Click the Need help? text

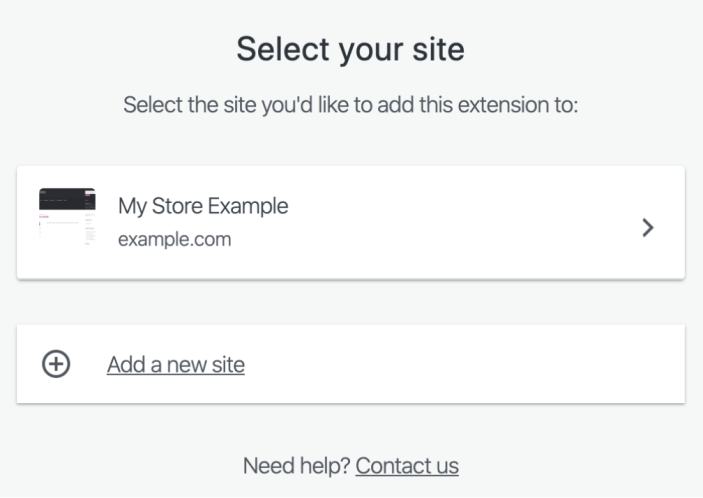point(296,465)
